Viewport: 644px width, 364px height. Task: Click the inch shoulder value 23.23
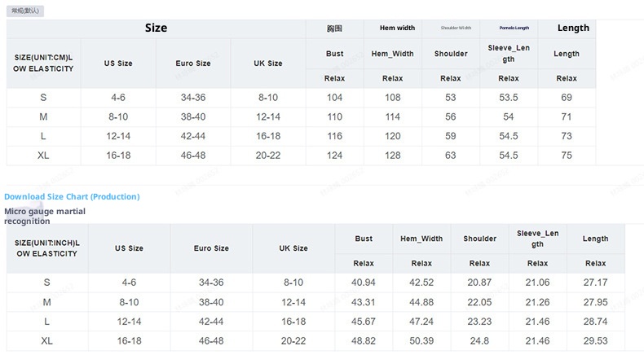click(x=479, y=322)
